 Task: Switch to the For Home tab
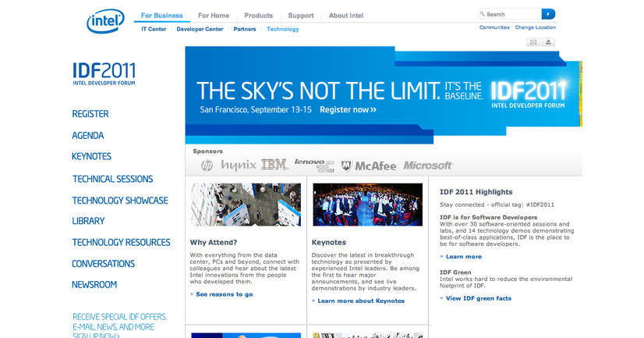tap(213, 16)
